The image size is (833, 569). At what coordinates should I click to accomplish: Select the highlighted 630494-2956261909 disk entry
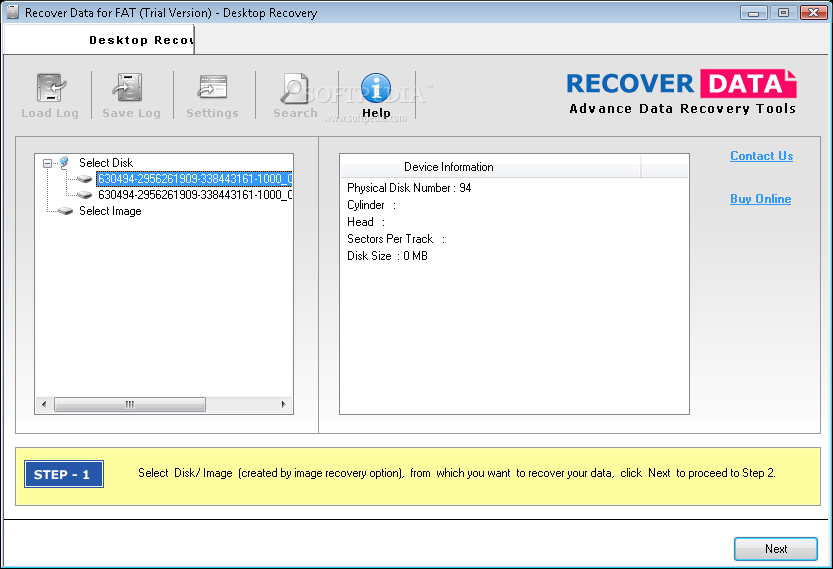[194, 179]
